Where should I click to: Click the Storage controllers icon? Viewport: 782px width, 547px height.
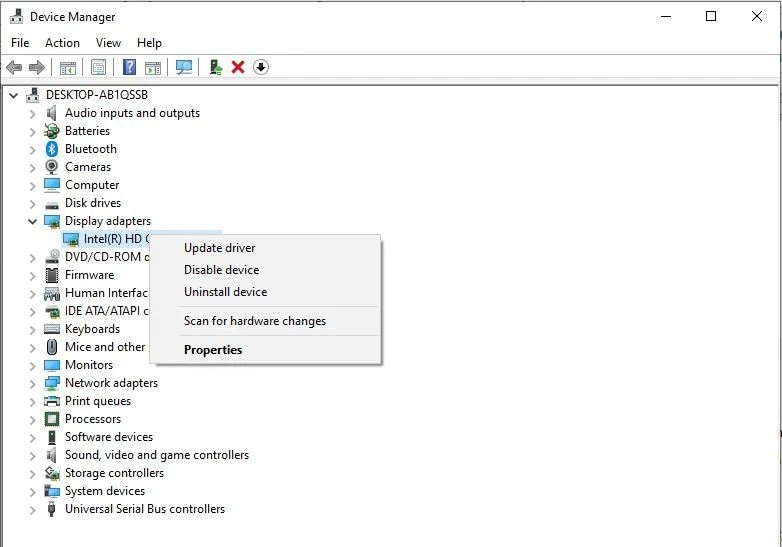tap(52, 473)
